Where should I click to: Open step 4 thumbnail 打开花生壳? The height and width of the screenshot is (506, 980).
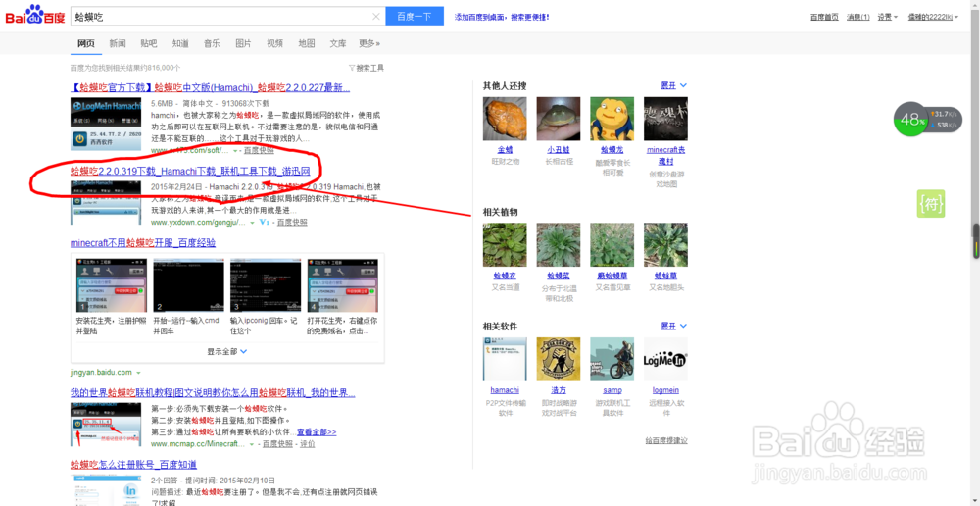click(343, 285)
